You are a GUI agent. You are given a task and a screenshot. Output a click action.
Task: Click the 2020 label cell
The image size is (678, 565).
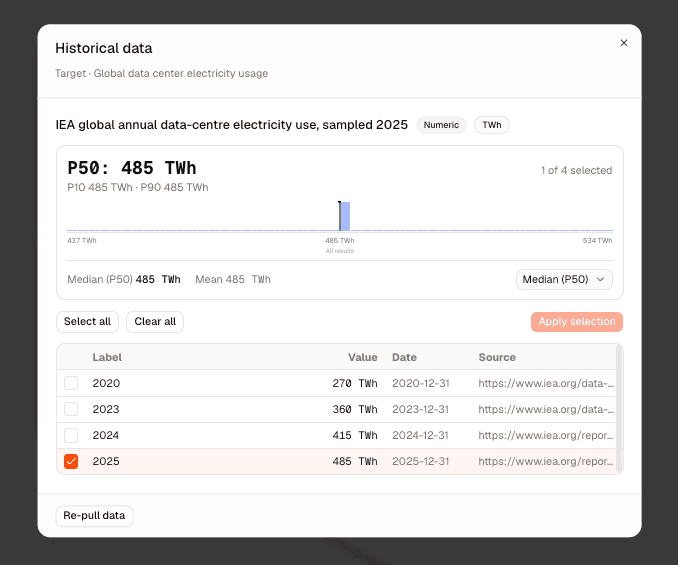[x=106, y=383]
